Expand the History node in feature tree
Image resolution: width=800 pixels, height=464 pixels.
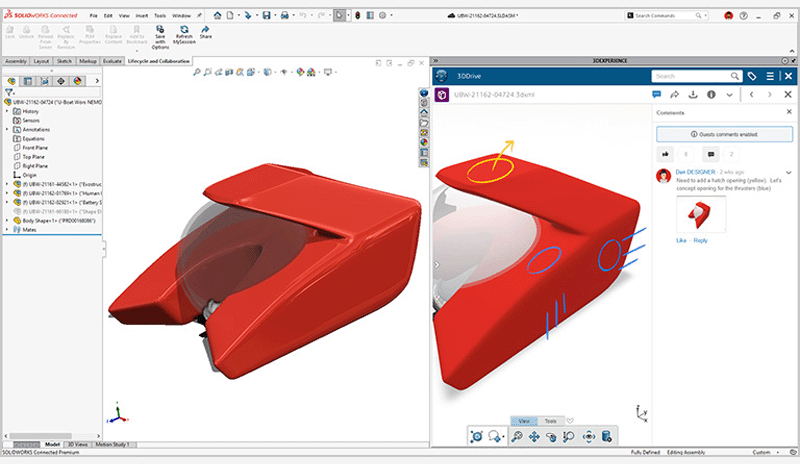click(8, 111)
